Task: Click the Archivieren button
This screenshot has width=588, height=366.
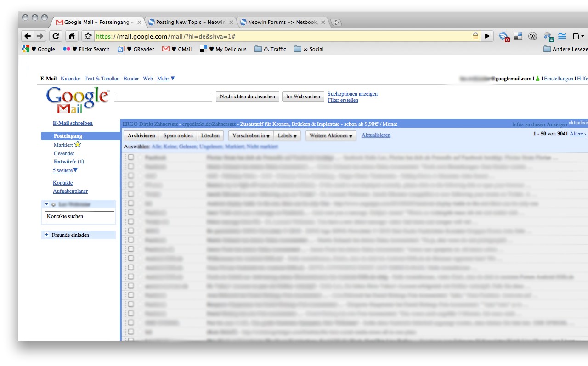Action: point(141,135)
